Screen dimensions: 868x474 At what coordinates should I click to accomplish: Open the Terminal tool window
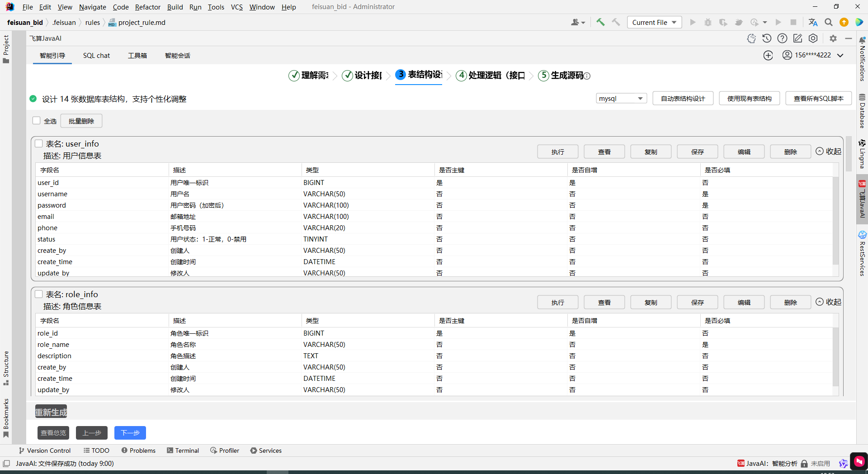[183, 450]
